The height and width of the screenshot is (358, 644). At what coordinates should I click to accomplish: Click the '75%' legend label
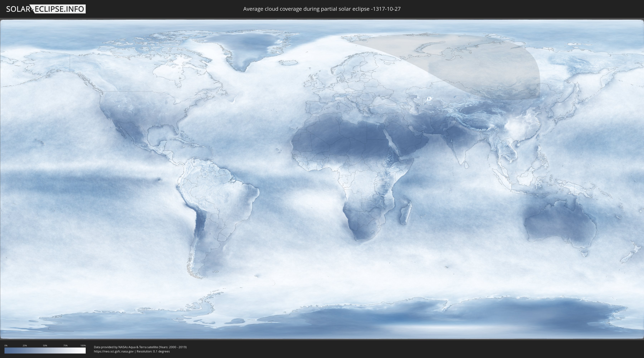click(x=65, y=345)
